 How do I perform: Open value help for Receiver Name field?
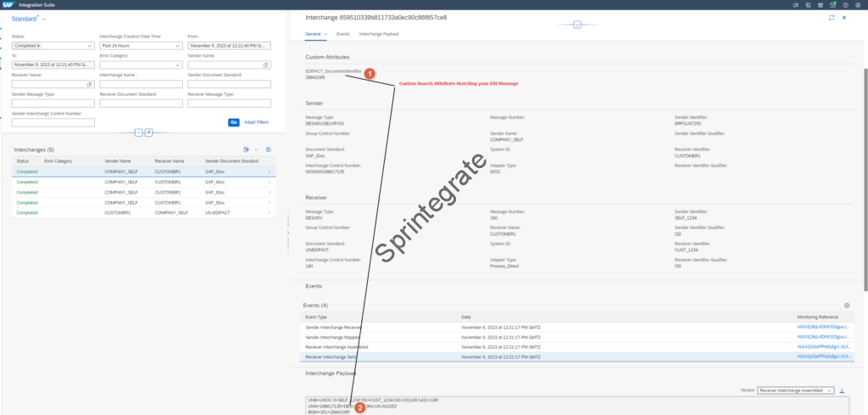[x=89, y=84]
